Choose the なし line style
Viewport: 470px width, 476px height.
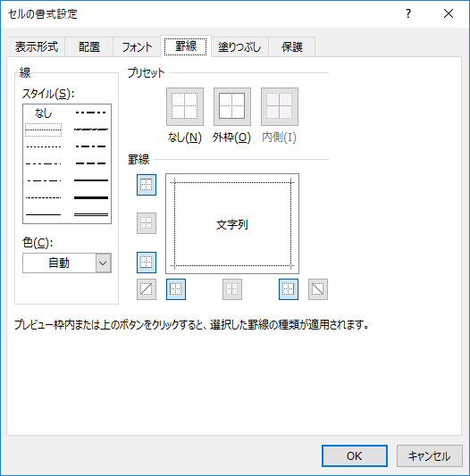[44, 113]
